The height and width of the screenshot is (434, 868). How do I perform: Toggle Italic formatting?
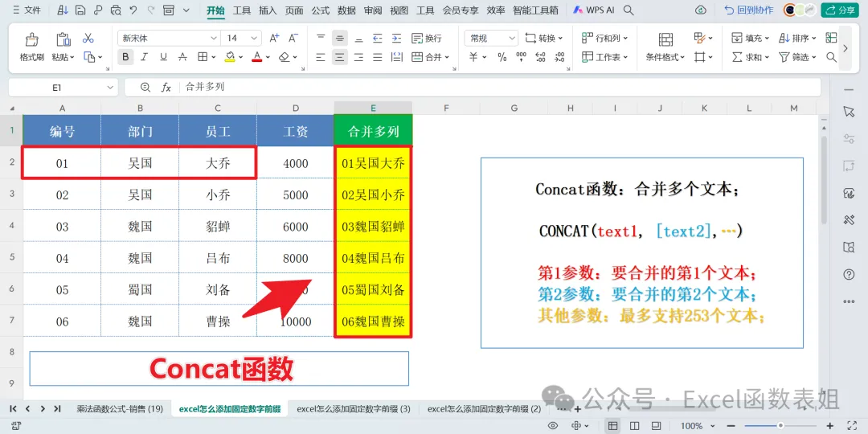tap(145, 57)
